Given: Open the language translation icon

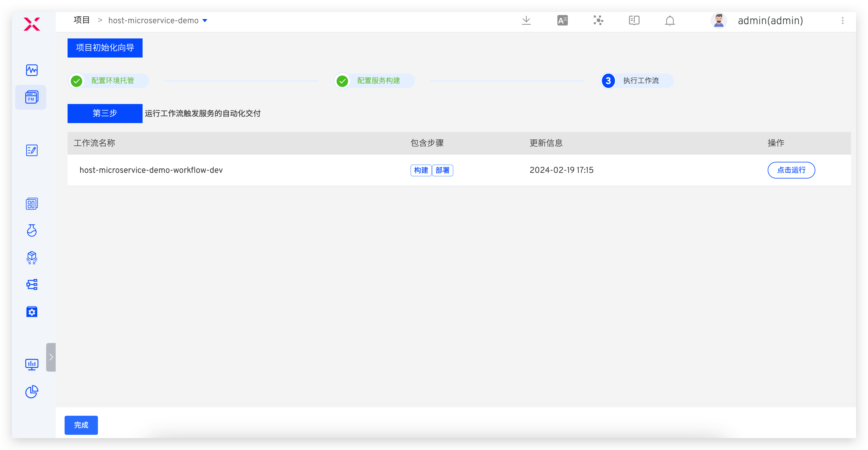Looking at the screenshot, I should coord(562,21).
